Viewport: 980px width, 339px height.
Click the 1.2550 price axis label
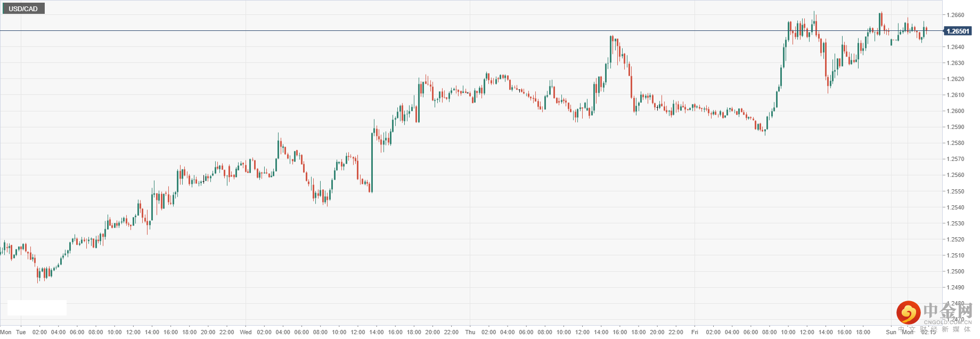click(955, 191)
